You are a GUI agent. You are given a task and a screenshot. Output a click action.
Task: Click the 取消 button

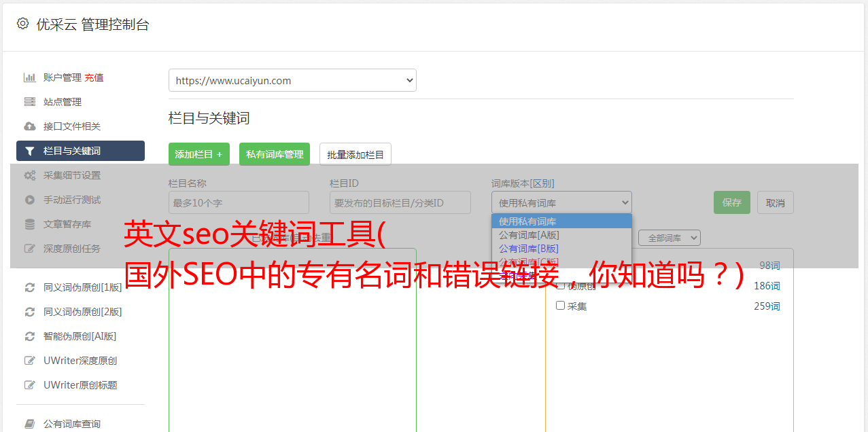pos(776,202)
